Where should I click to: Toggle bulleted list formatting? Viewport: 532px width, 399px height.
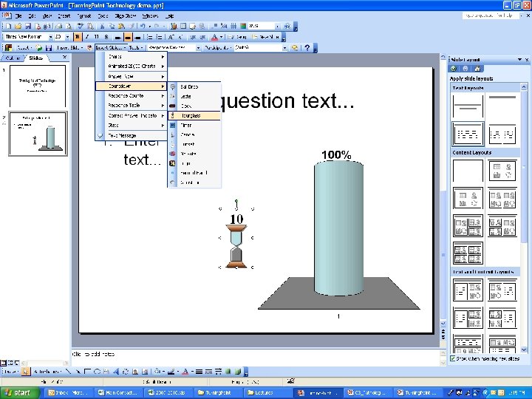click(159, 37)
